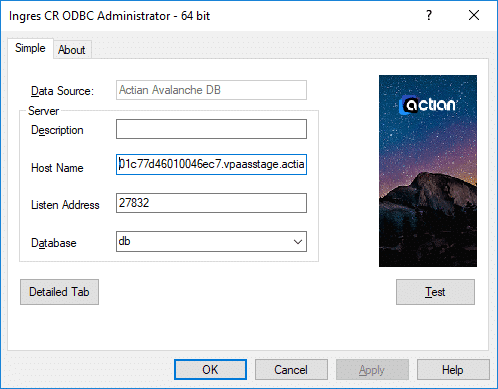Click the Actian logo image
498x389 pixels.
[x=428, y=171]
